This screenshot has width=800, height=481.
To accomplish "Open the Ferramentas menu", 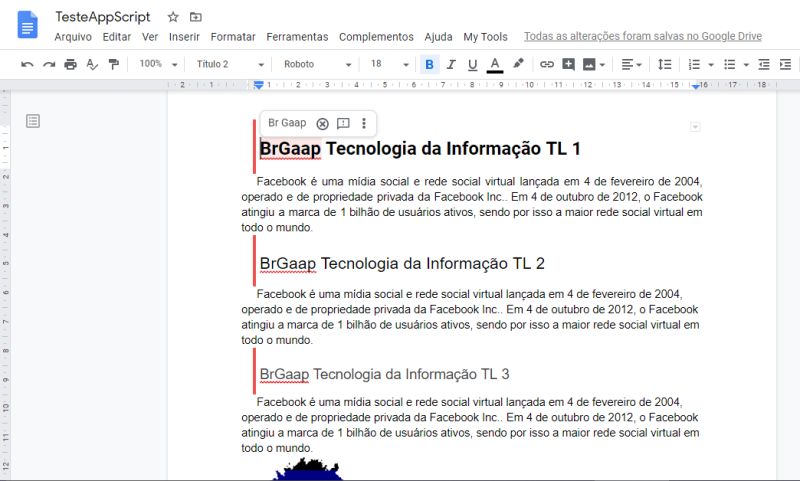I will point(297,37).
